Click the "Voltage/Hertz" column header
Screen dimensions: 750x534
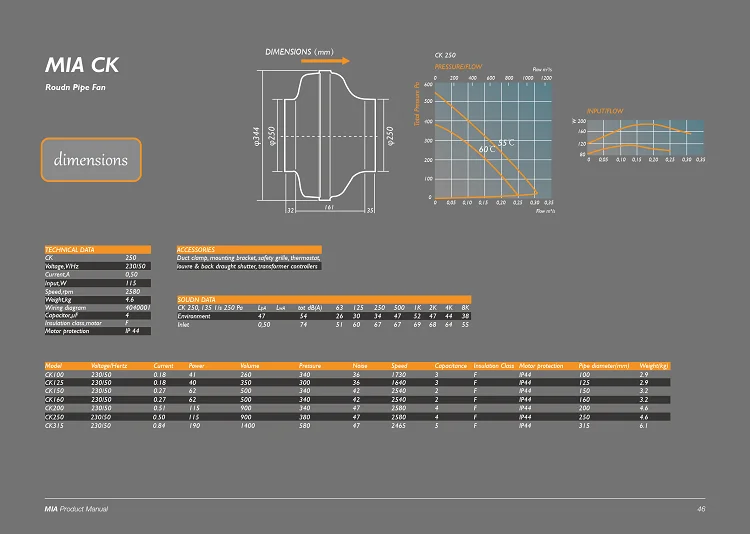click(109, 366)
